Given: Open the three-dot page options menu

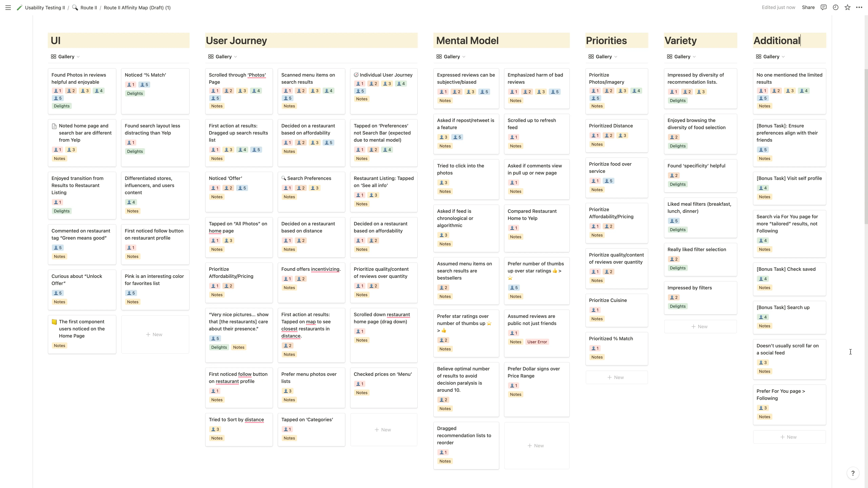Looking at the screenshot, I should [x=859, y=7].
